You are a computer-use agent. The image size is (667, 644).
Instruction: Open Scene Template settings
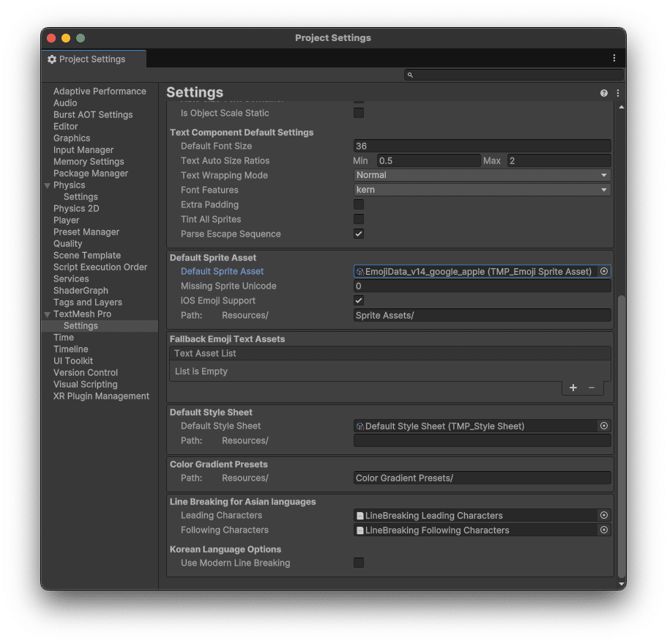click(87, 256)
